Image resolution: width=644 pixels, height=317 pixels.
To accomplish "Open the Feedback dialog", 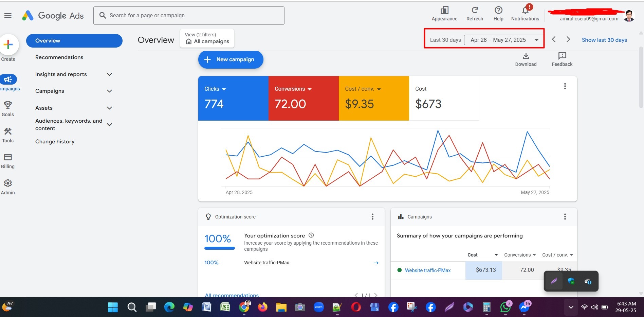I will 562,59.
